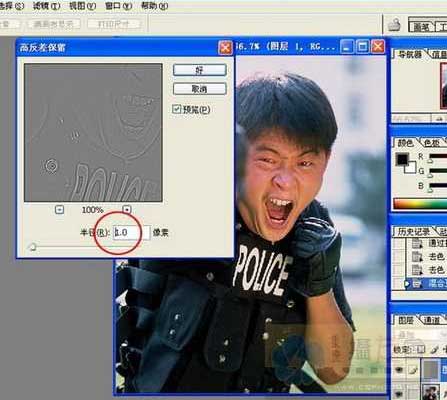Toggle the 预览(P) preview checkbox
Viewport: 447px width, 400px height.
pyautogui.click(x=177, y=109)
